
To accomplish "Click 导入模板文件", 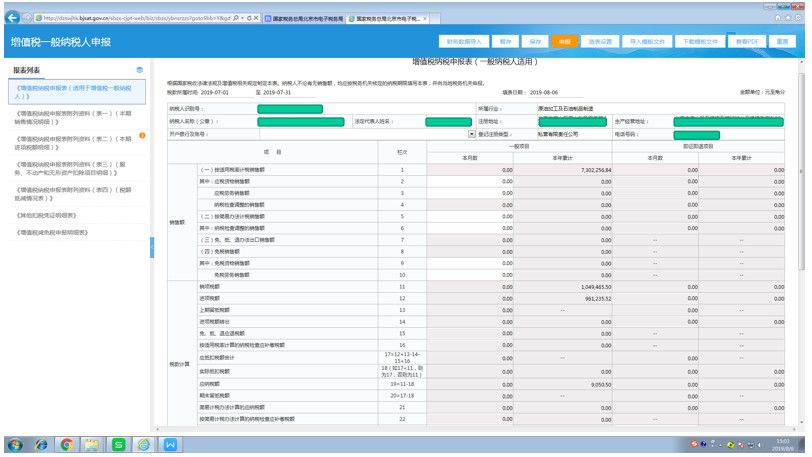I will [647, 41].
